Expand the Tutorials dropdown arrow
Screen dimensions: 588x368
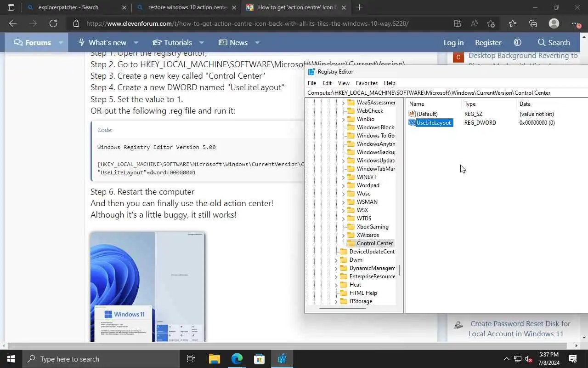click(x=201, y=42)
